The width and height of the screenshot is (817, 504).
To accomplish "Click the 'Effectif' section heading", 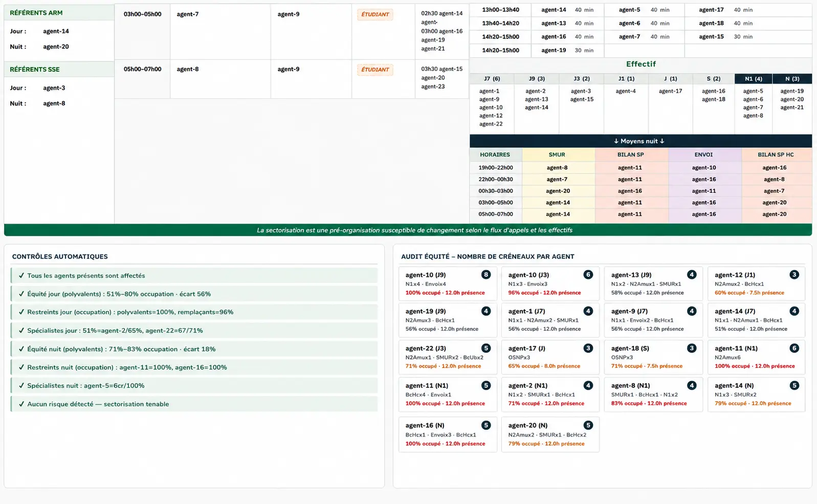I will click(641, 64).
